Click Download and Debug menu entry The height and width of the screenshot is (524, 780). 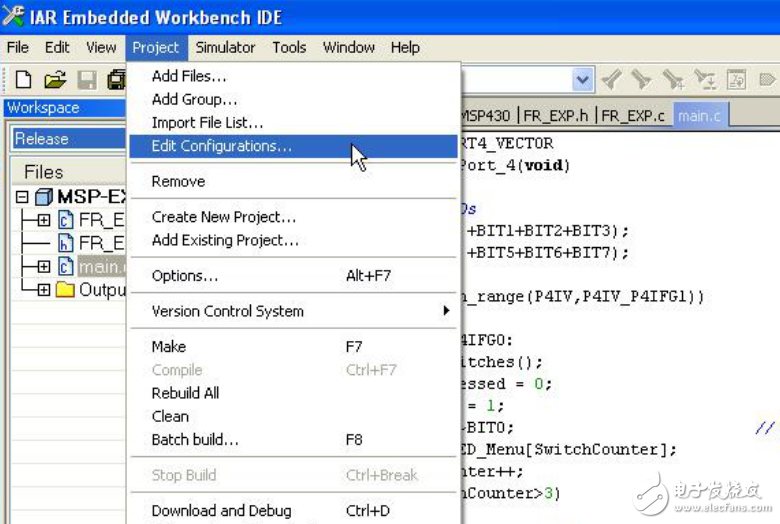[x=221, y=510]
